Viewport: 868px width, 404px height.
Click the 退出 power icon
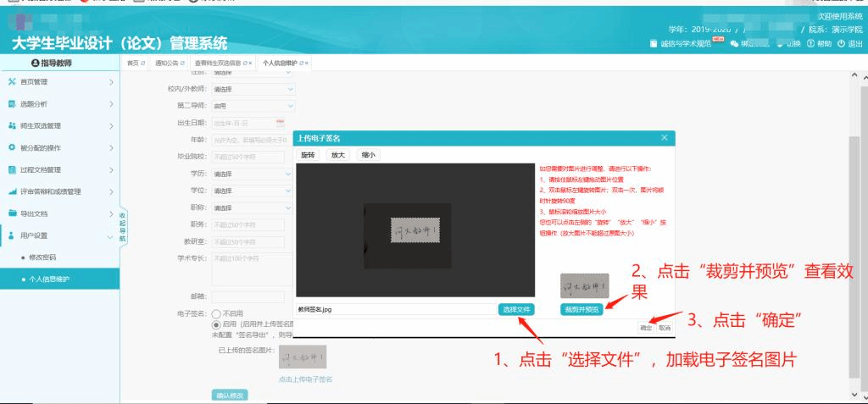pos(841,44)
